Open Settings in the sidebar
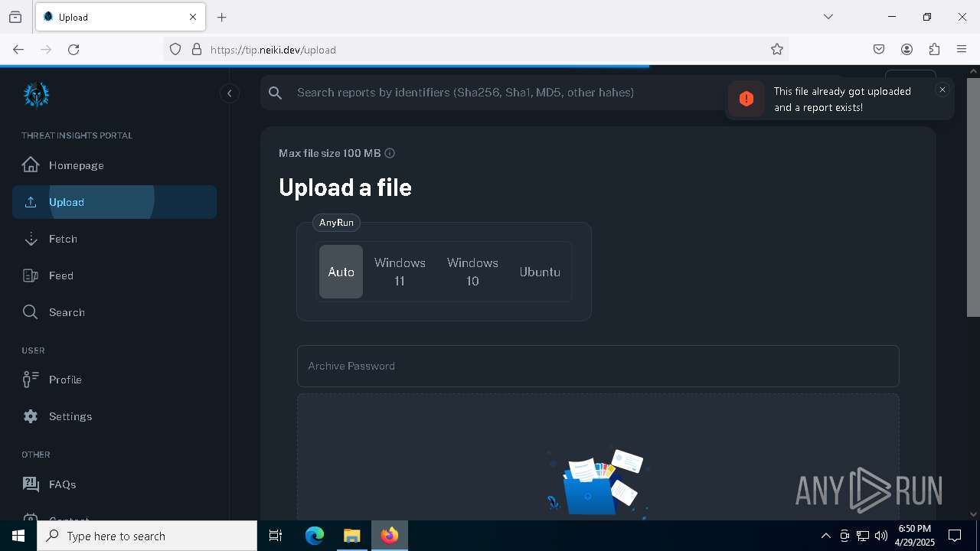This screenshot has height=551, width=980. click(x=114, y=416)
